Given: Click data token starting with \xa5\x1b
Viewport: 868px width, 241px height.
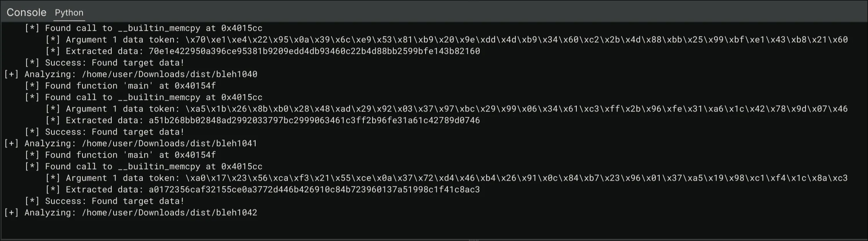Looking at the screenshot, I should pos(516,109).
